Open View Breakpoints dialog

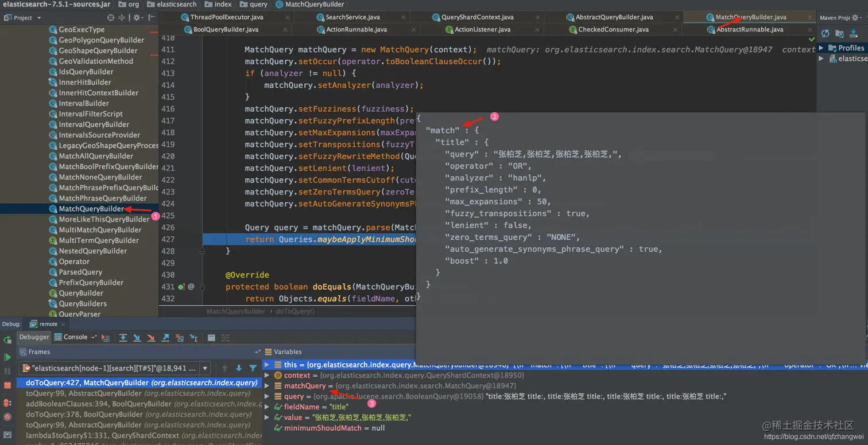tap(7, 403)
